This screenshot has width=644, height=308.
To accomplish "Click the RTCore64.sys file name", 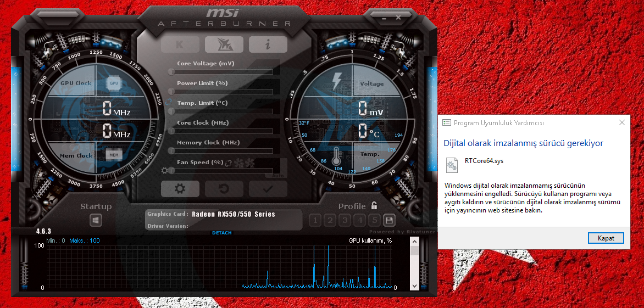I will pyautogui.click(x=484, y=161).
